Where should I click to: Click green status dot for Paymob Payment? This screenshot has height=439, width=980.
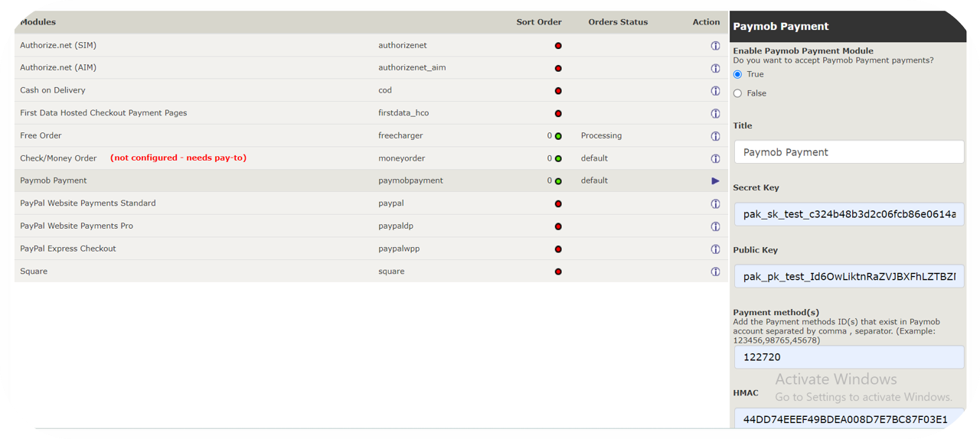[558, 181]
